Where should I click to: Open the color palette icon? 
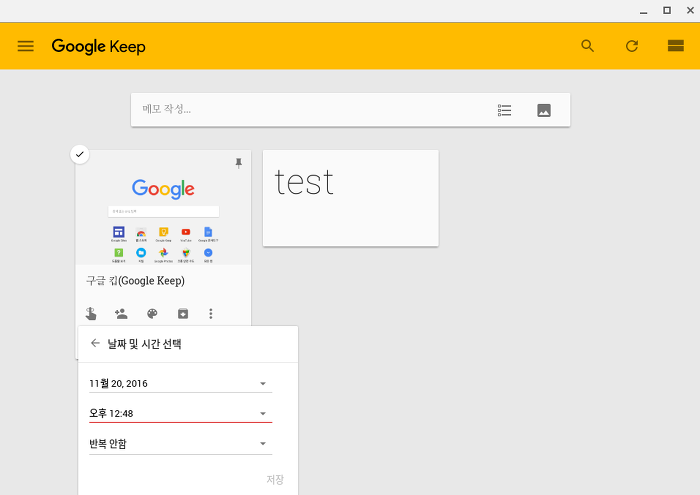click(x=152, y=313)
